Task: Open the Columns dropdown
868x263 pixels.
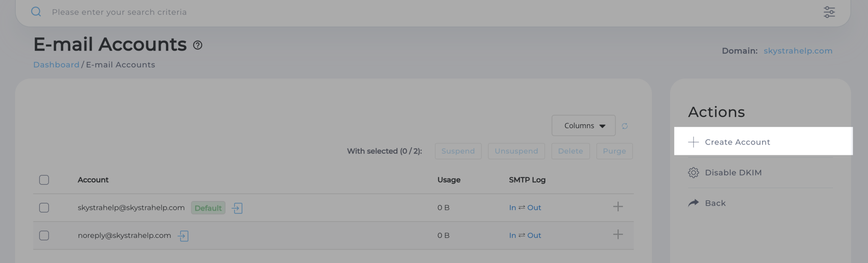Action: point(584,126)
